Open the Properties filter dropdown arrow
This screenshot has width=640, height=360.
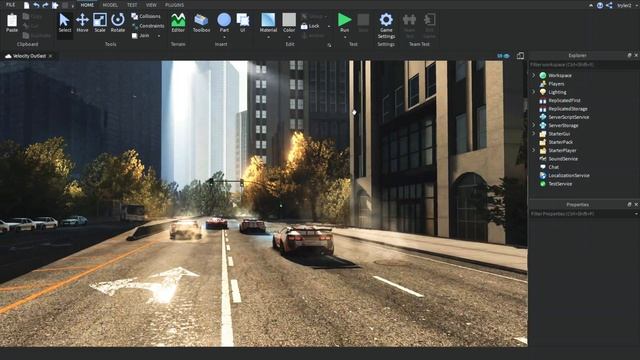[636, 214]
